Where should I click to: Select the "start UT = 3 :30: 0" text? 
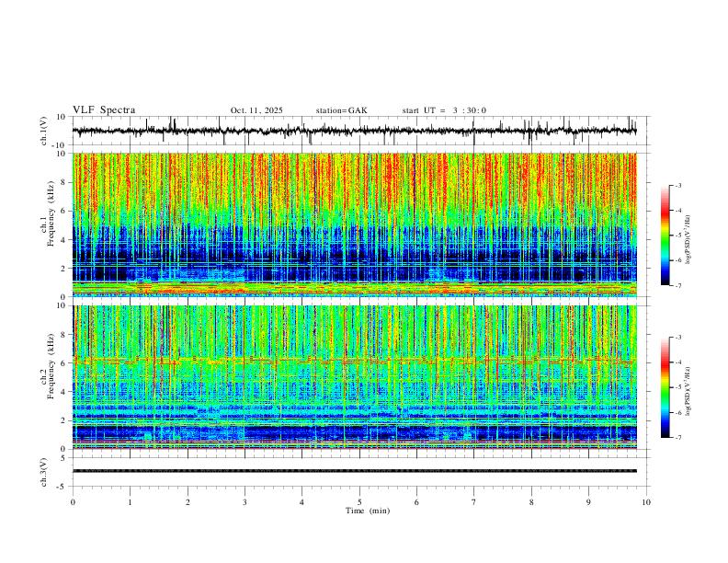tap(444, 110)
